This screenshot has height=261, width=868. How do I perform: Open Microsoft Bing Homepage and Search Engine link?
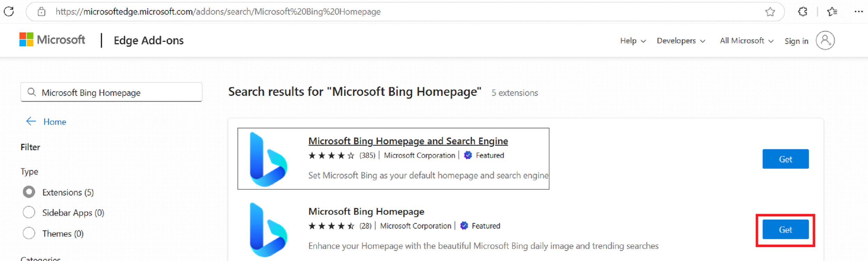pos(408,141)
